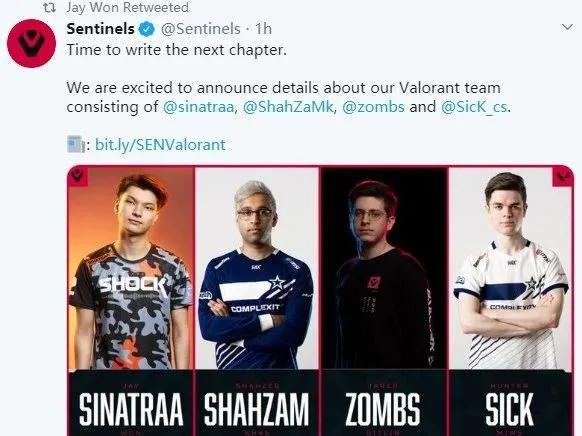Screen dimensions: 582x436
Task: Expand the tweet options chevron
Action: coord(567,27)
